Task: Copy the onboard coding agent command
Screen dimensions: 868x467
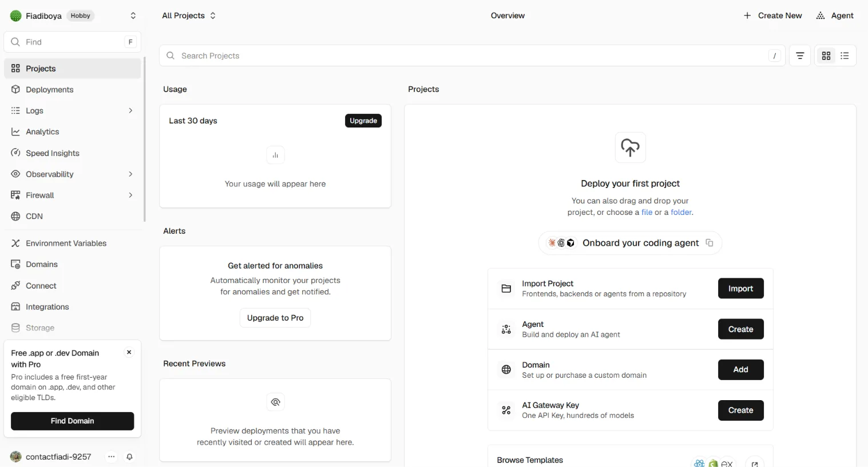Action: coord(710,244)
